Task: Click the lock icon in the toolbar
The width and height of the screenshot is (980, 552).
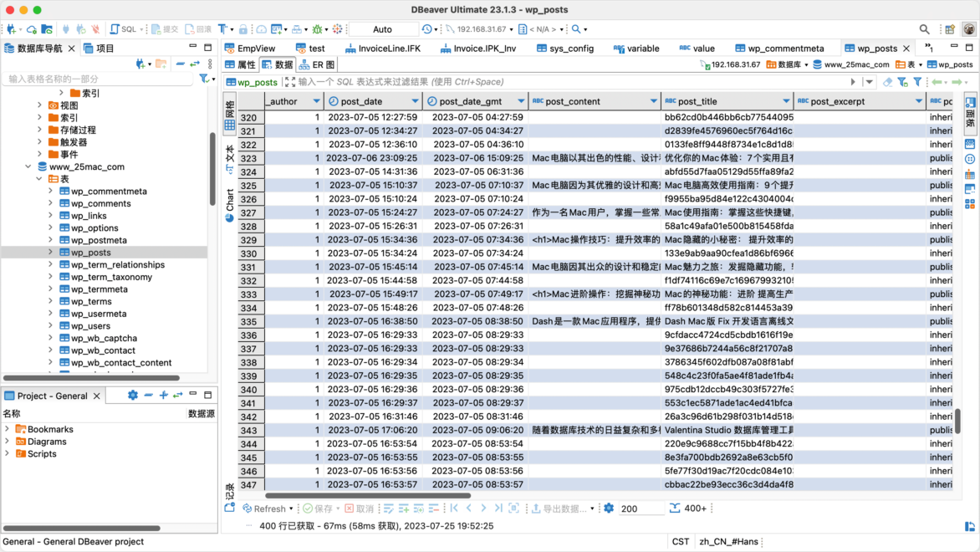Action: click(243, 28)
